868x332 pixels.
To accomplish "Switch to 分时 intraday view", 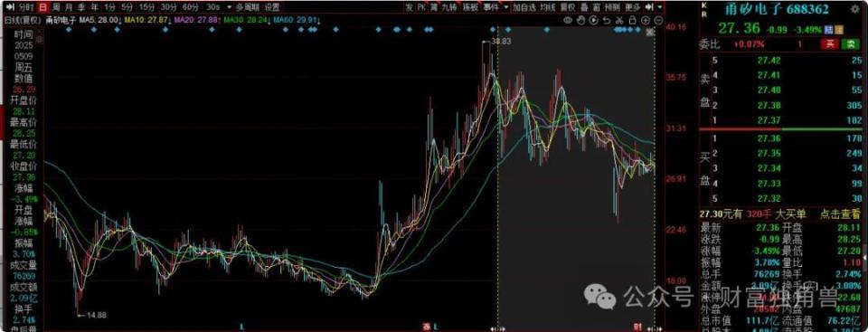I will (x=25, y=7).
